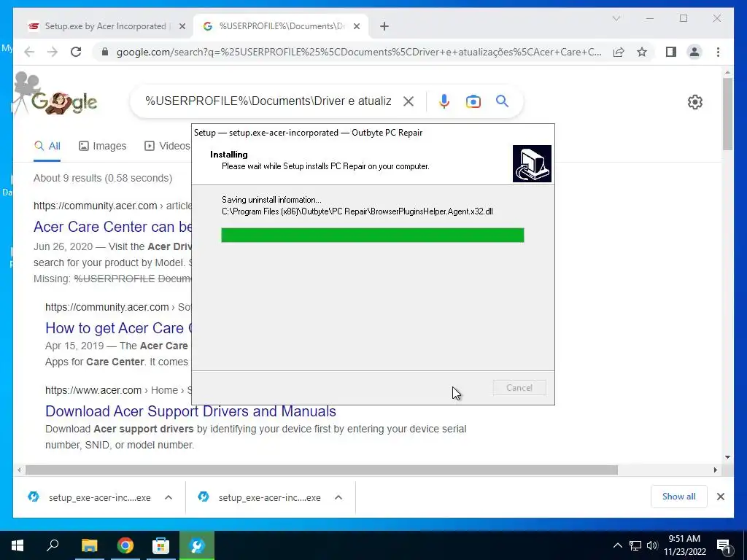Open the Windows Start menu
The height and width of the screenshot is (560, 747).
[18, 545]
